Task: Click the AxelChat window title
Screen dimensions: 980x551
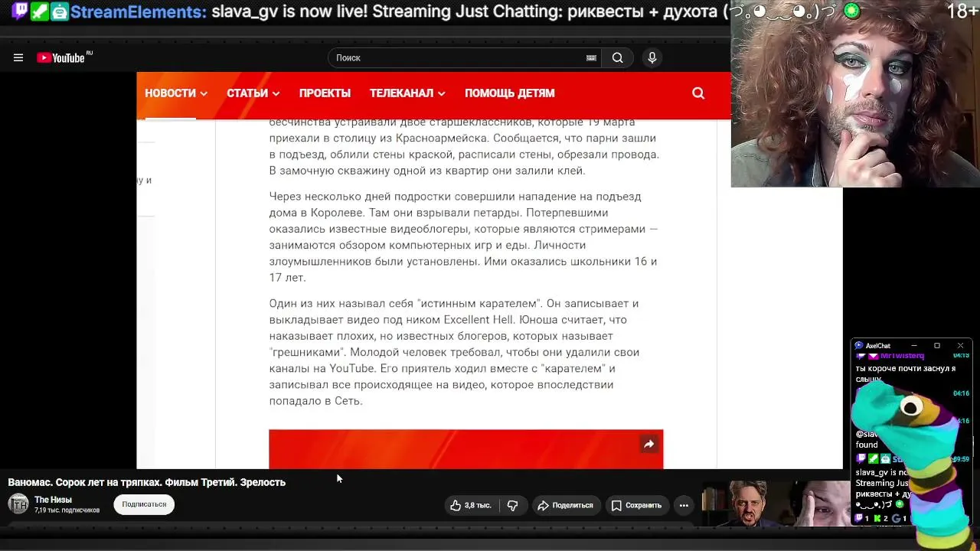Action: (878, 346)
